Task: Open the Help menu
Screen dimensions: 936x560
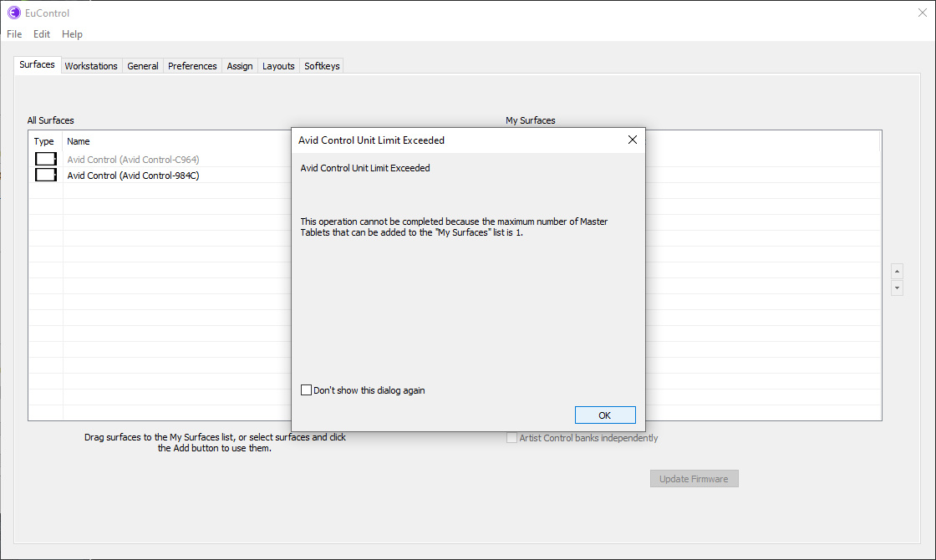Action: (x=73, y=34)
